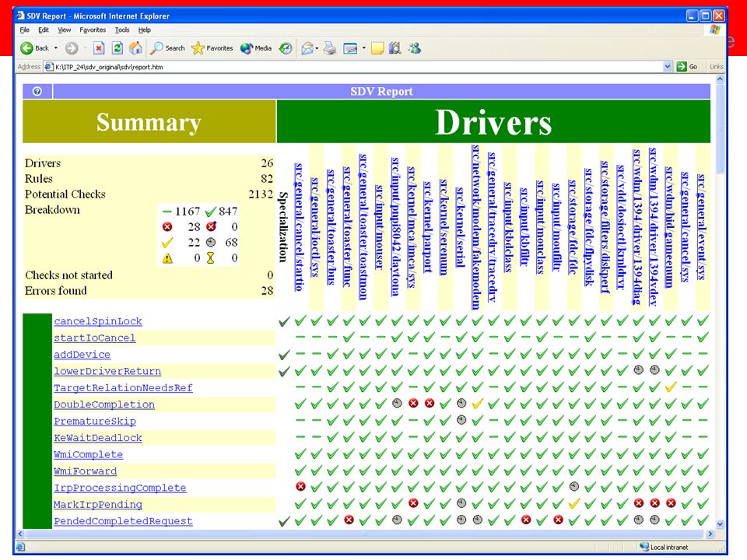
Task: Expand the Address bar dropdown list
Action: (x=668, y=67)
